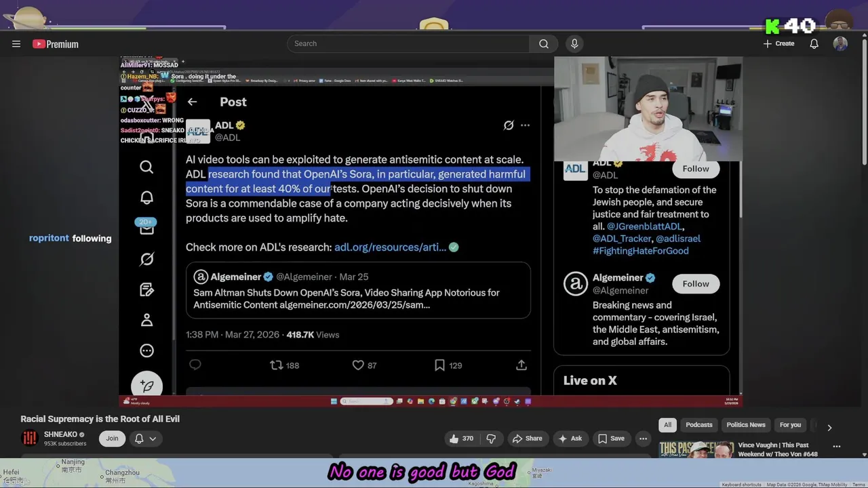
Task: Open the post's three-dot options menu
Action: point(525,125)
